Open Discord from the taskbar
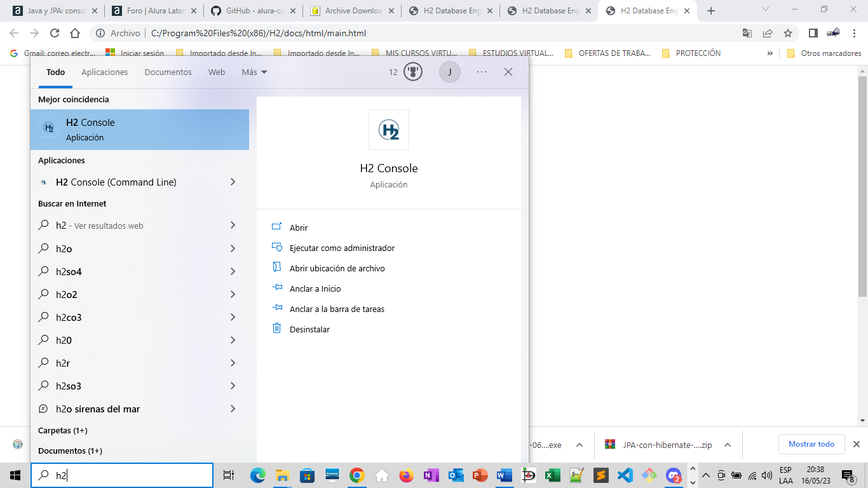 click(x=674, y=475)
